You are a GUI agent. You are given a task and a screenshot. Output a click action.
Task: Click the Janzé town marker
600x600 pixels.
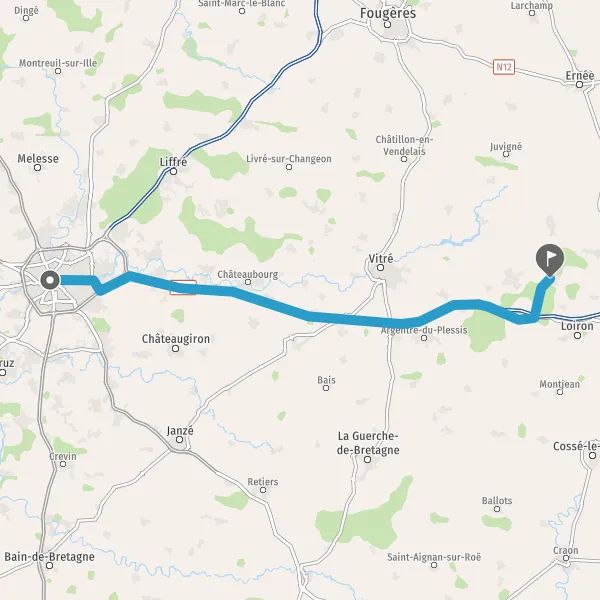179,440
